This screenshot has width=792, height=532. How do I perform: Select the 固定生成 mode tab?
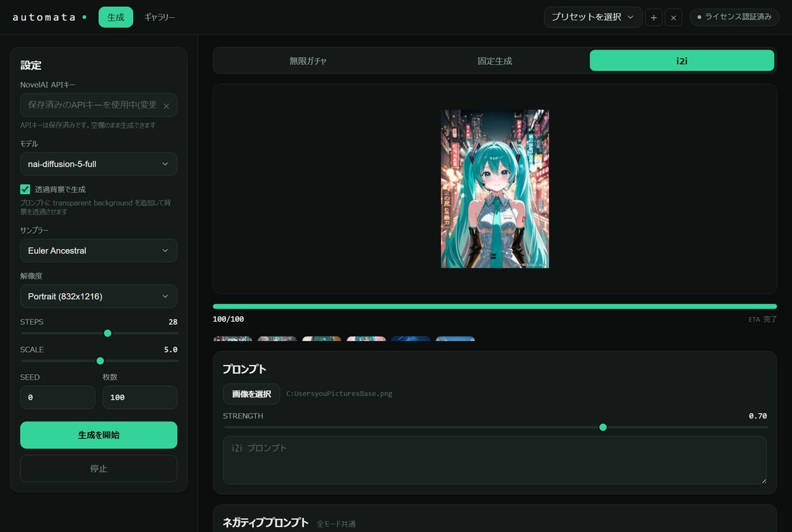tap(495, 60)
